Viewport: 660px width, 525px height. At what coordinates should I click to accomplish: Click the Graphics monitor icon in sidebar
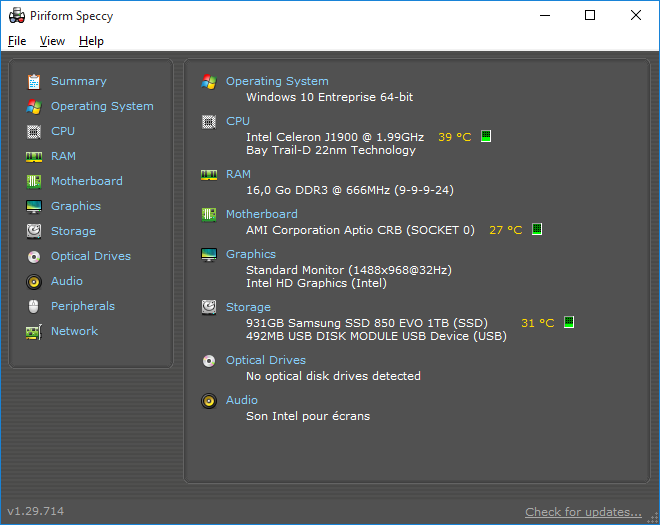click(x=34, y=207)
